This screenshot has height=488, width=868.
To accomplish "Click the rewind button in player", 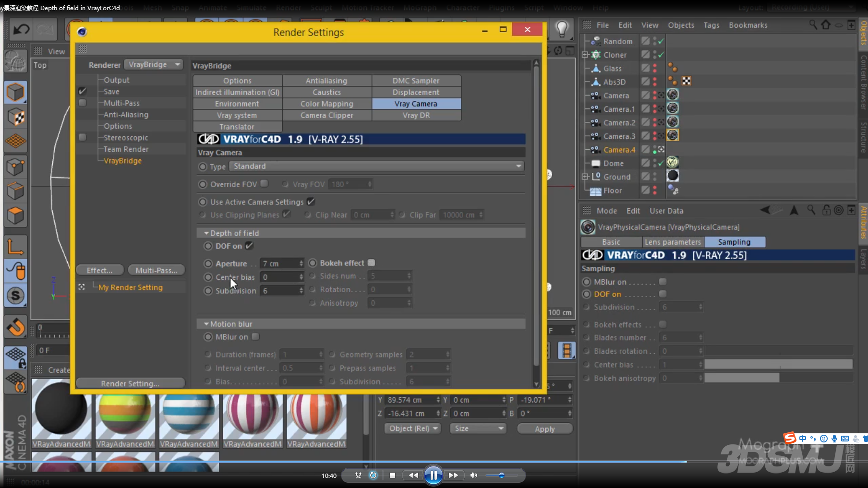I will (x=413, y=475).
